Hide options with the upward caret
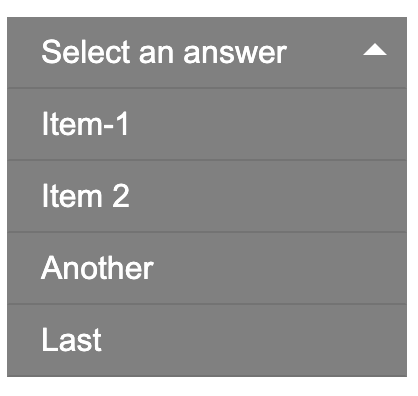This screenshot has height=396, width=418. [375, 50]
